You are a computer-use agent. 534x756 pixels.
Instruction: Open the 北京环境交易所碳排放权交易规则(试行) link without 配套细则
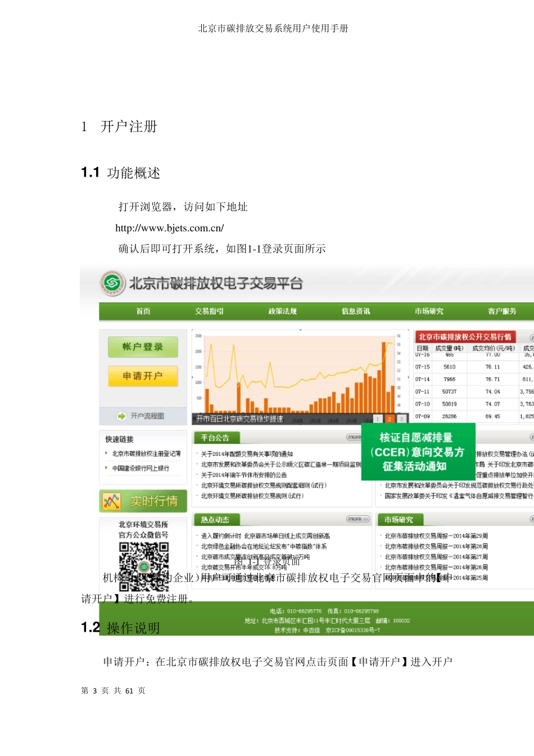(x=252, y=496)
